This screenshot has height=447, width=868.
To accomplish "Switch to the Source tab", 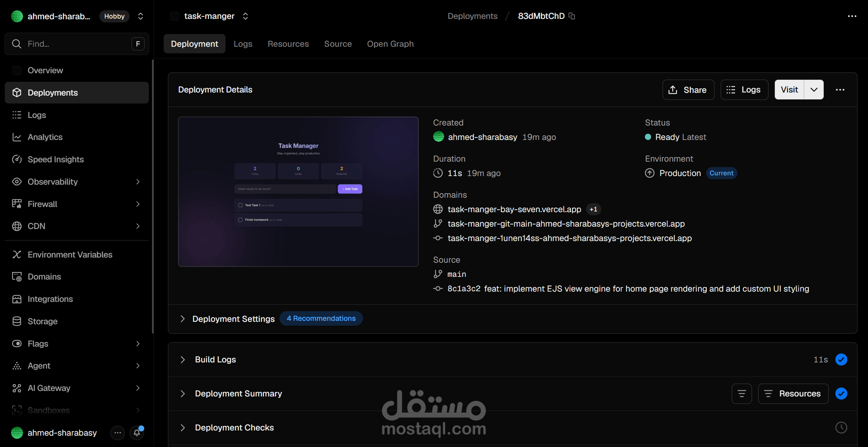I will tap(338, 44).
